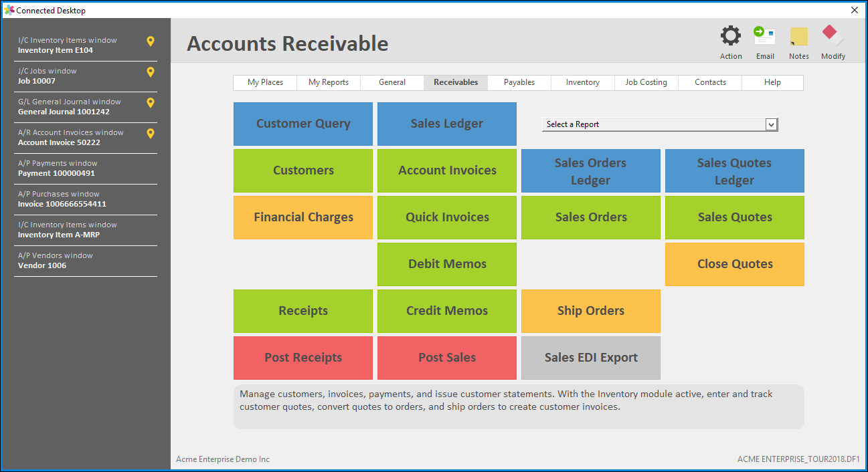Open the Customer Query tile
This screenshot has width=868, height=472.
point(303,124)
